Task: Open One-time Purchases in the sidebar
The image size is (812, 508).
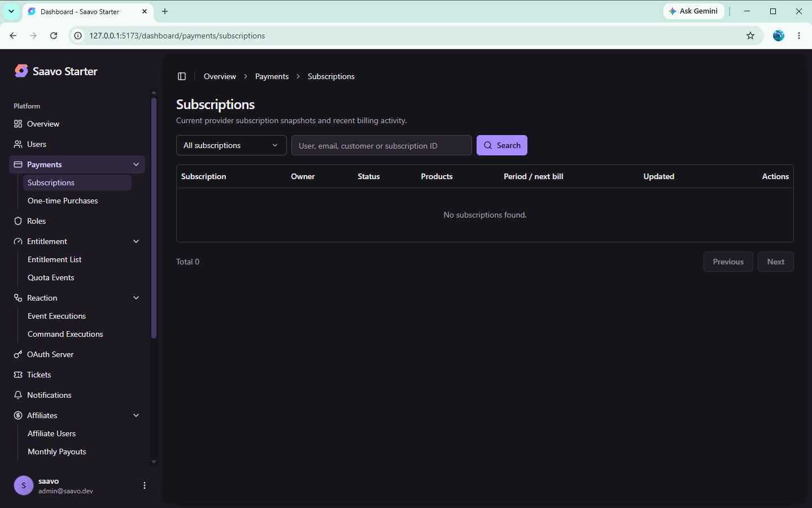Action: coord(77,201)
